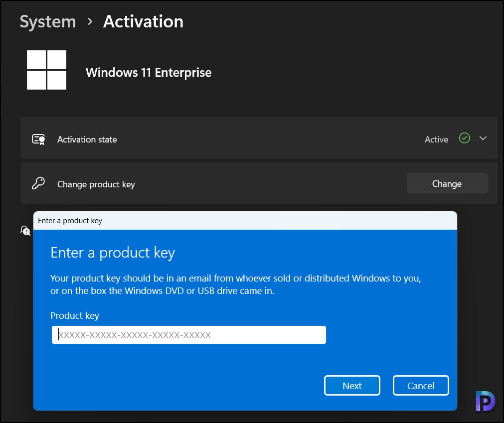Image resolution: width=504 pixels, height=423 pixels.
Task: Focus the Product key input field
Action: coord(188,335)
